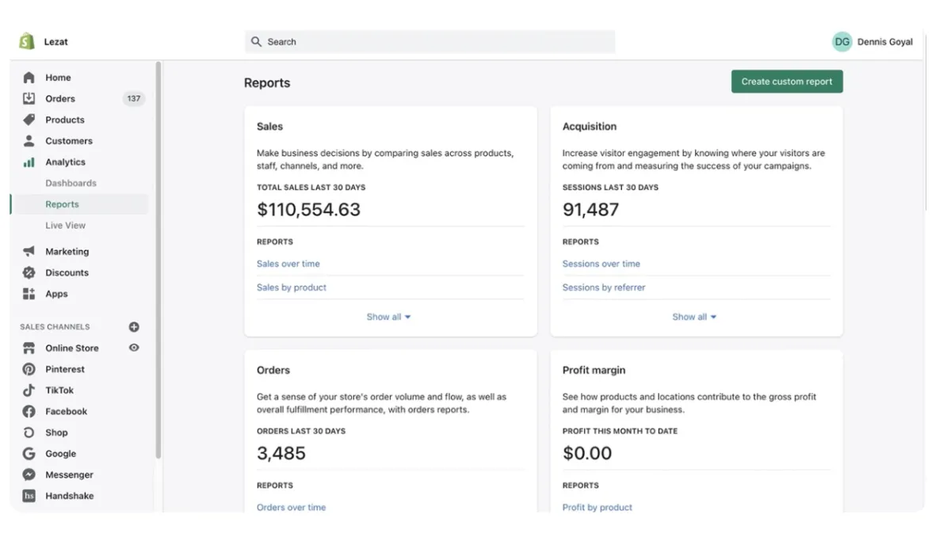Go to Dashboards under Analytics

point(71,183)
